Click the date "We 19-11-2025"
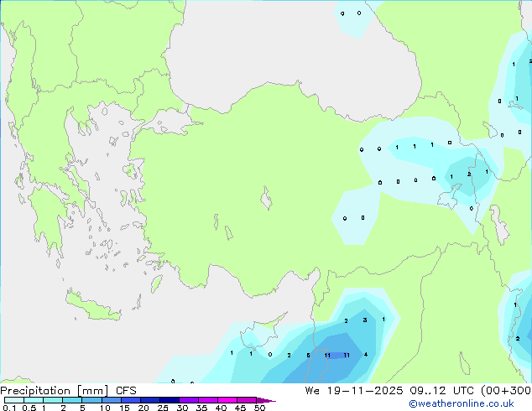The height and width of the screenshot is (411, 532). pyautogui.click(x=354, y=391)
